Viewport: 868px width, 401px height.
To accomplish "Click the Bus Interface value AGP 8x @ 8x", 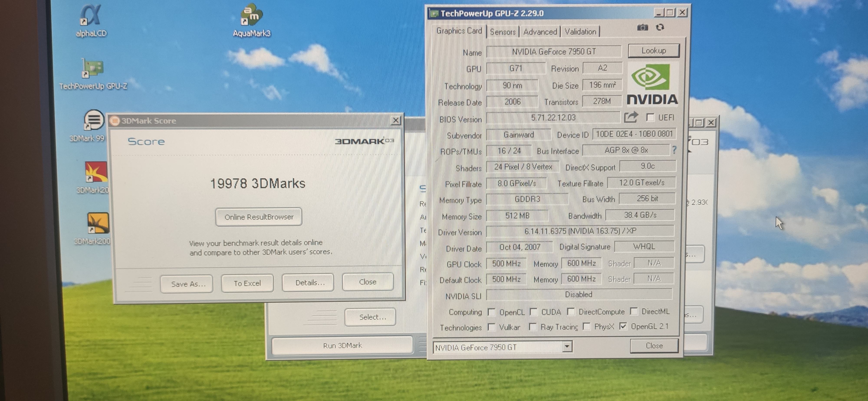I will 626,150.
